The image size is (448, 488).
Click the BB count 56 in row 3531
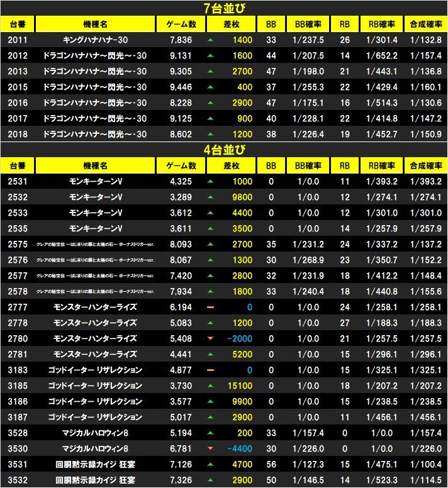[x=271, y=464]
